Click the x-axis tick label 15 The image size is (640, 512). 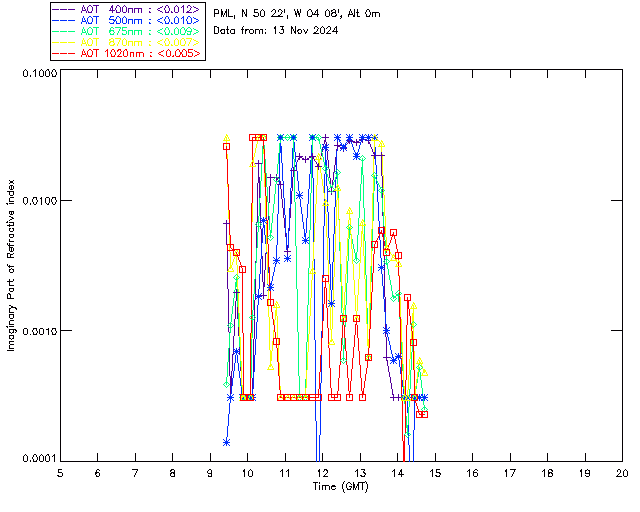pos(435,473)
